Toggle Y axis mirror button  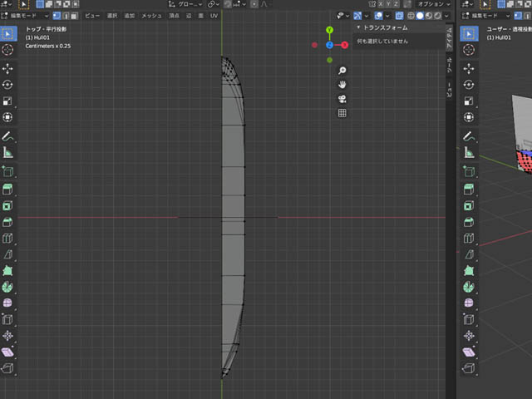pyautogui.click(x=388, y=4)
